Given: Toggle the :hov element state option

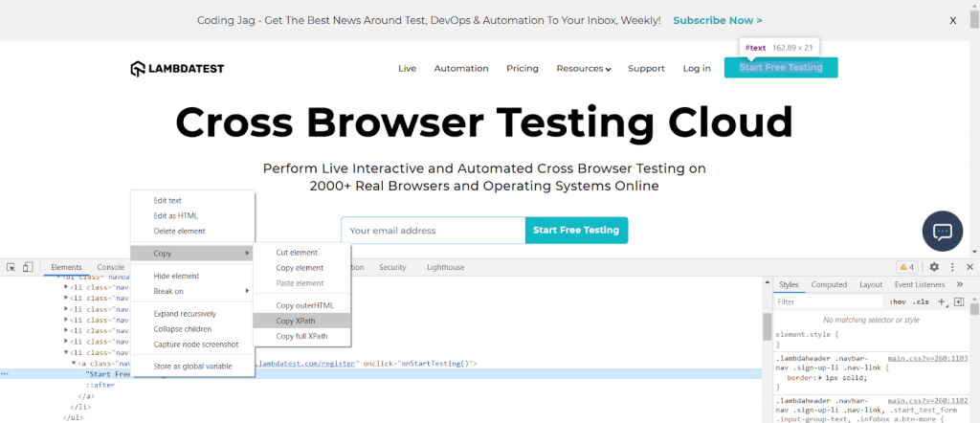Looking at the screenshot, I should (x=898, y=301).
